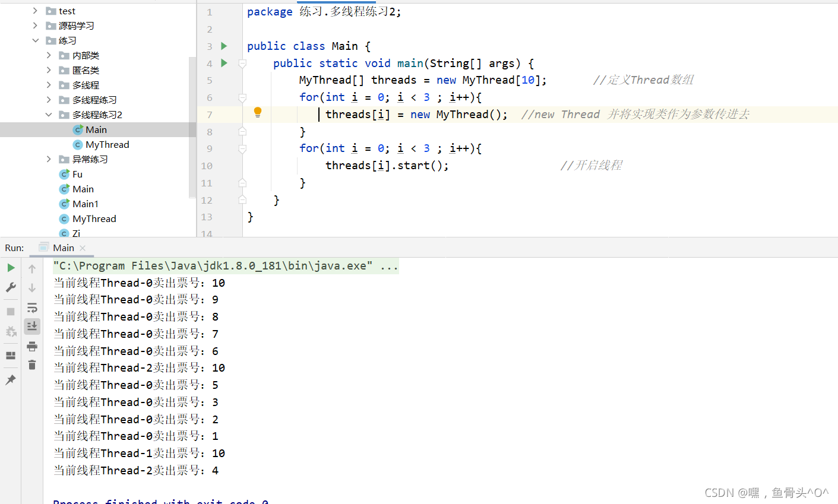Collapse the 练习 folder
Image resolution: width=838 pixels, height=504 pixels.
[35, 40]
